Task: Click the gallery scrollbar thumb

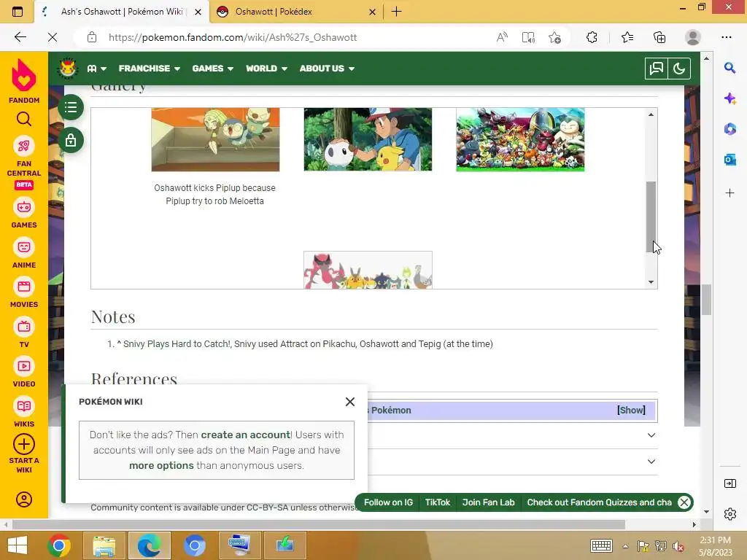Action: (x=651, y=217)
